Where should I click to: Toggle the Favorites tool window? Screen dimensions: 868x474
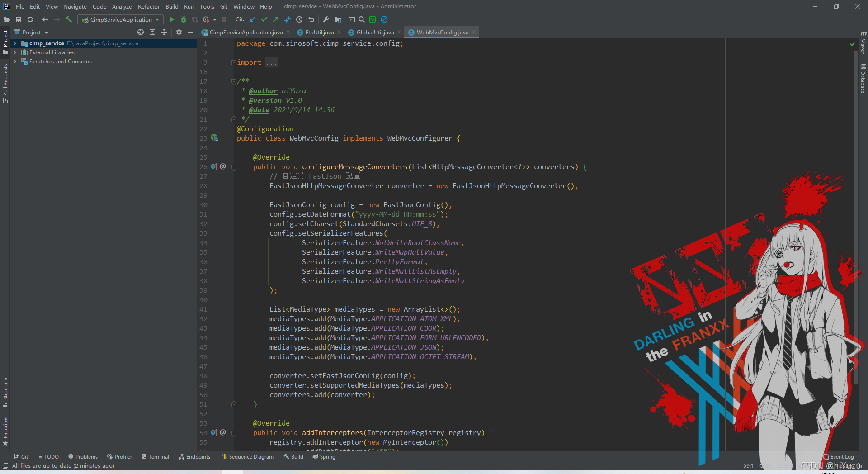coord(5,431)
